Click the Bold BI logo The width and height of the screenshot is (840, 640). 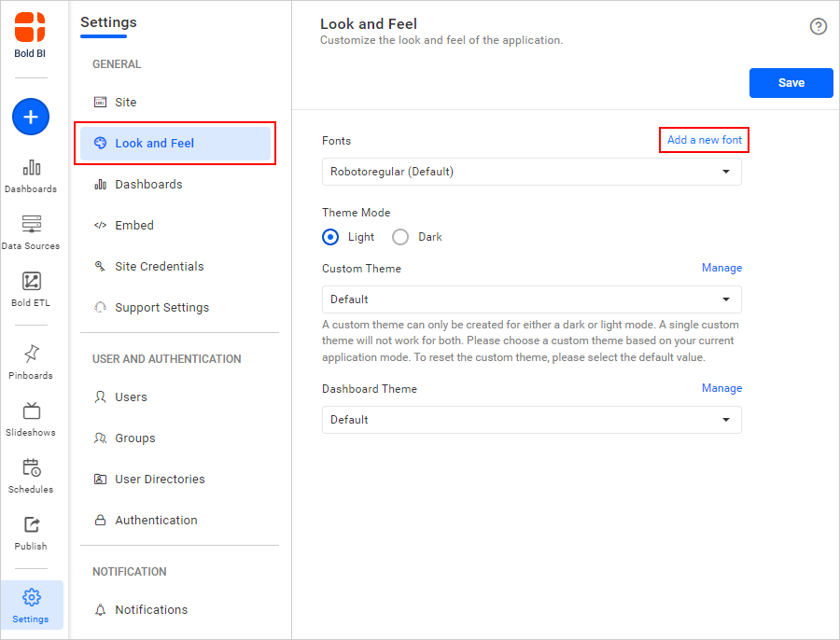pos(29,28)
